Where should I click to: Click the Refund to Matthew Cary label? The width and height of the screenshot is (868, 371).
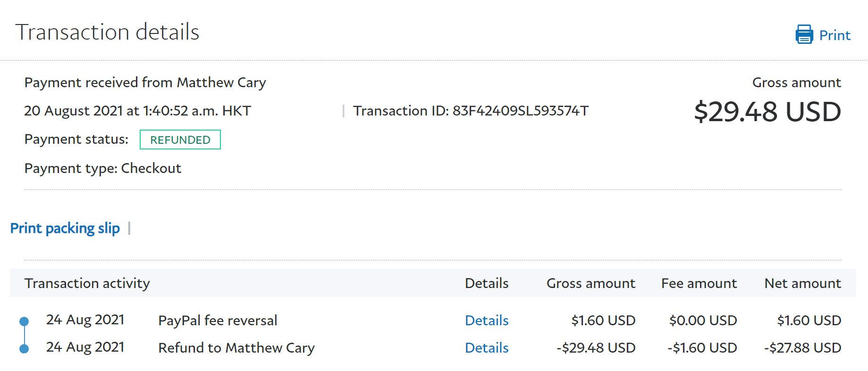coord(236,348)
